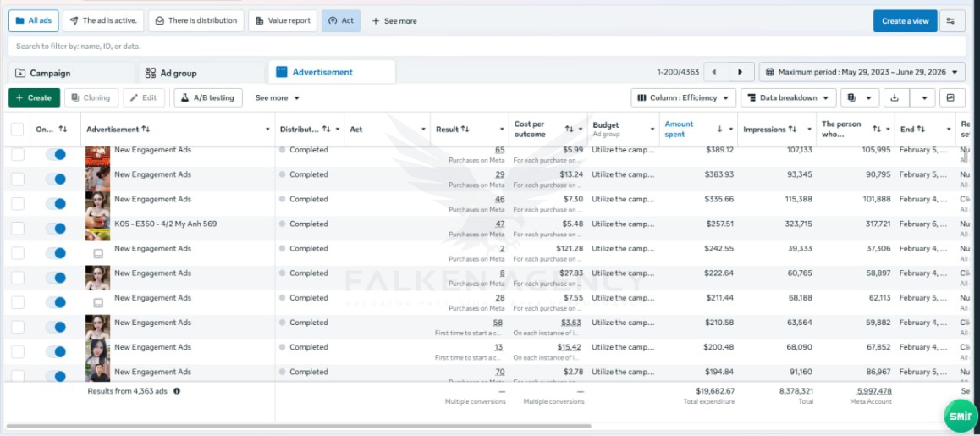Toggle off the $335.66 ad
980x436 pixels.
pos(56,204)
